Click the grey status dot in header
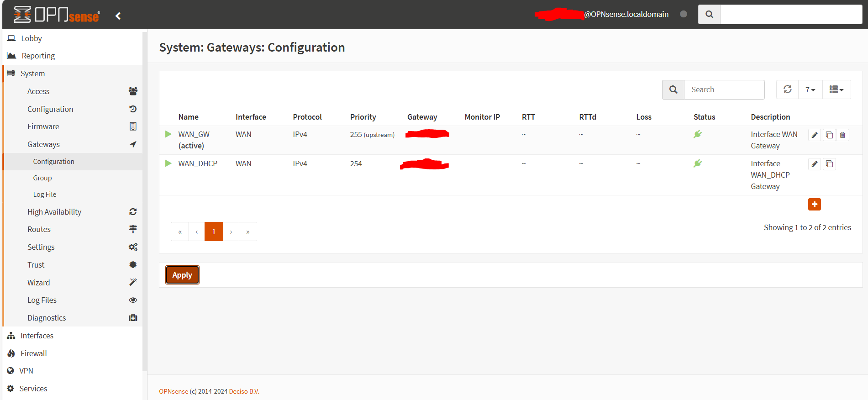The width and height of the screenshot is (868, 400). tap(684, 14)
